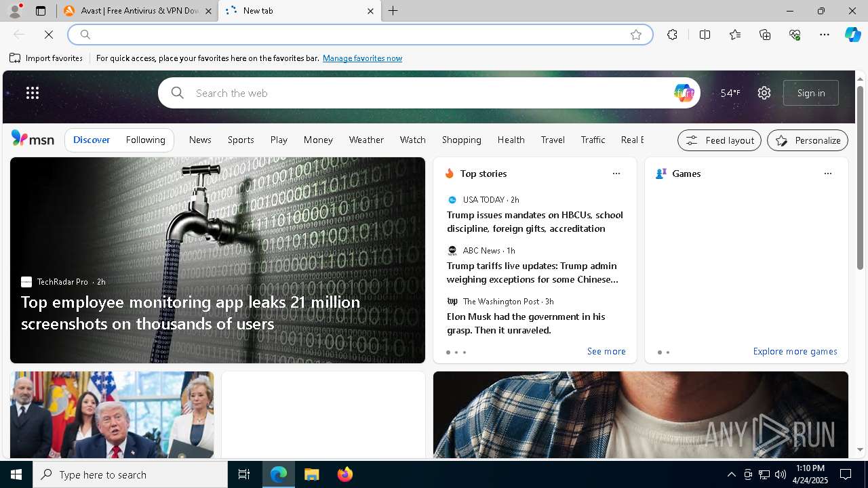Open Split screen view
Screen dimensions: 868x488
pos(705,35)
